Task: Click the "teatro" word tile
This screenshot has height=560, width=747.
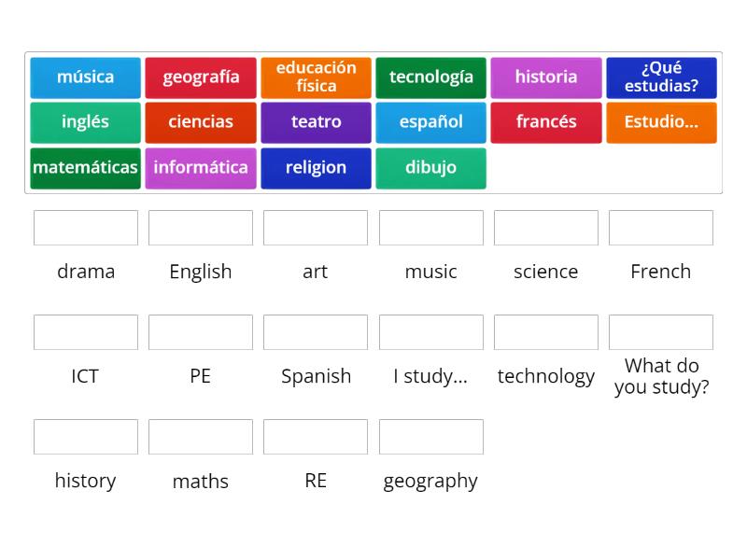Action: [316, 122]
